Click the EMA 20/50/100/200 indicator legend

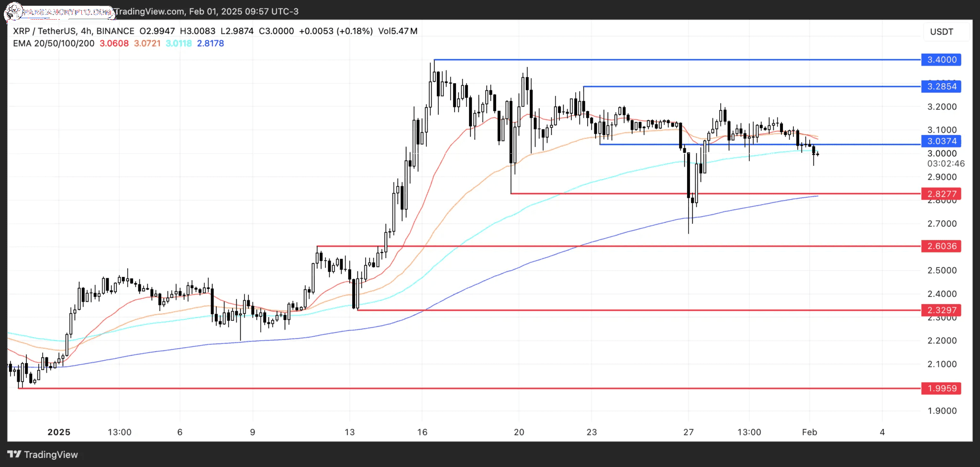tap(54, 44)
